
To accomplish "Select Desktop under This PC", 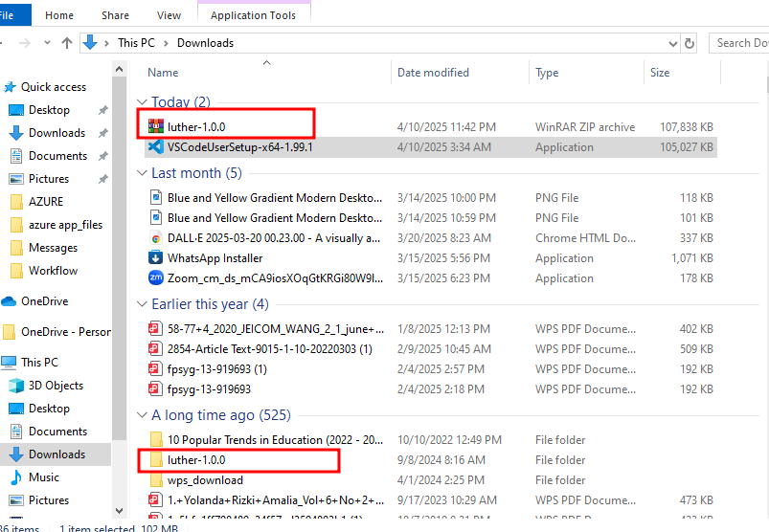I will (x=49, y=409).
